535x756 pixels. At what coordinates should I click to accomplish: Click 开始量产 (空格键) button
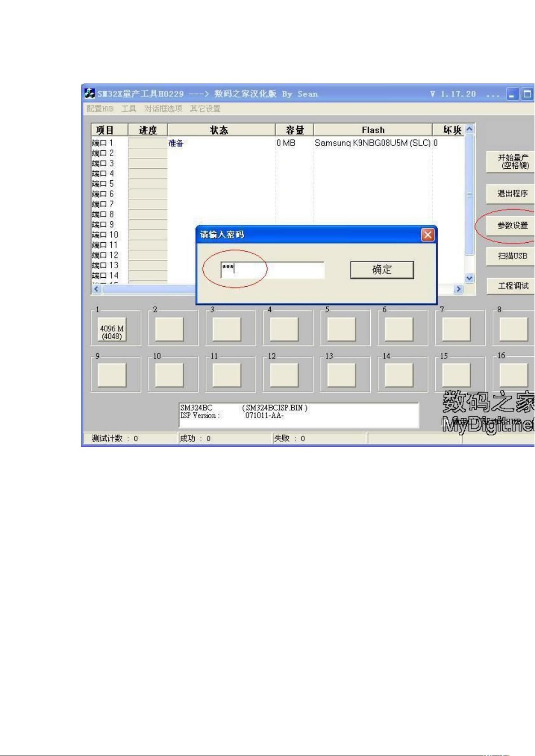pyautogui.click(x=511, y=162)
